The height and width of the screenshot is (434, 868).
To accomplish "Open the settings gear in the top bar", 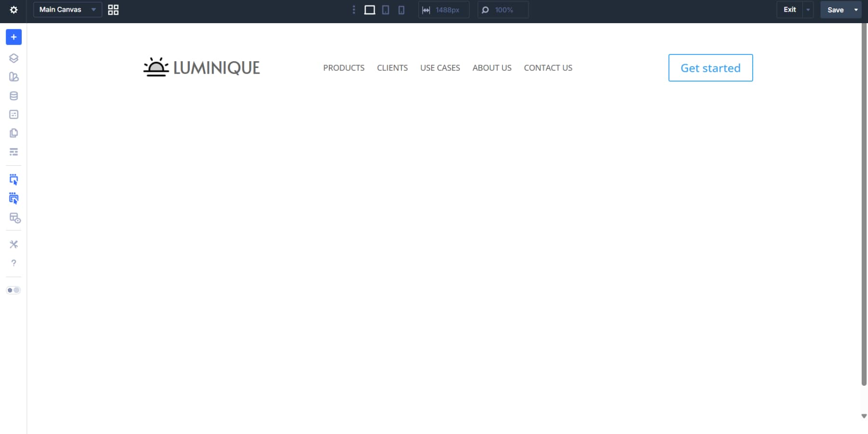I will pyautogui.click(x=14, y=10).
